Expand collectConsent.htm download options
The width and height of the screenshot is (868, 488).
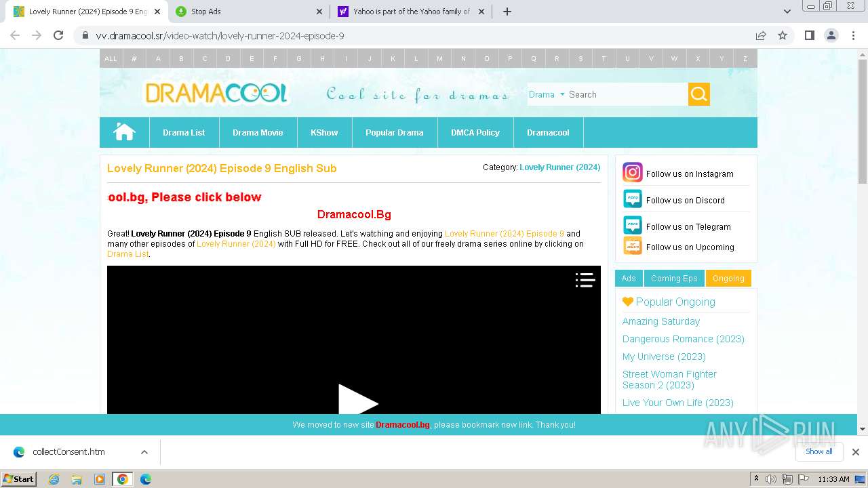[144, 451]
